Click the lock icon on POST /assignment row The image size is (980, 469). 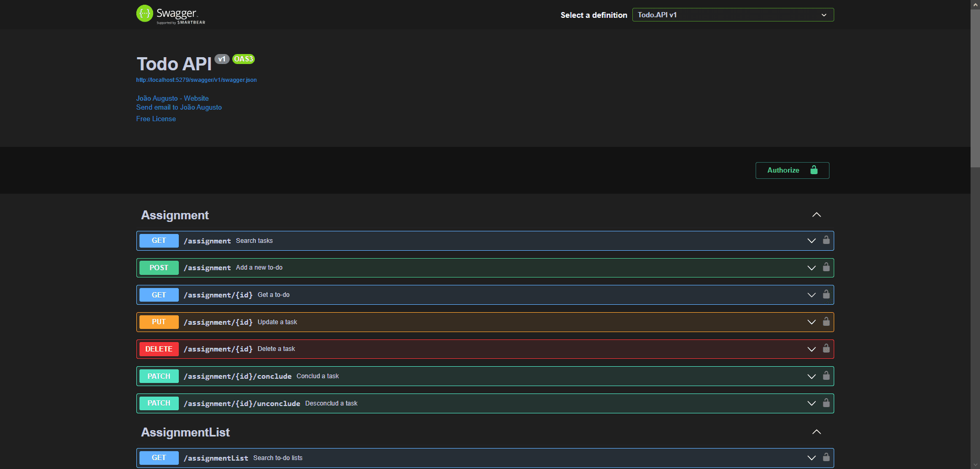[x=826, y=268]
